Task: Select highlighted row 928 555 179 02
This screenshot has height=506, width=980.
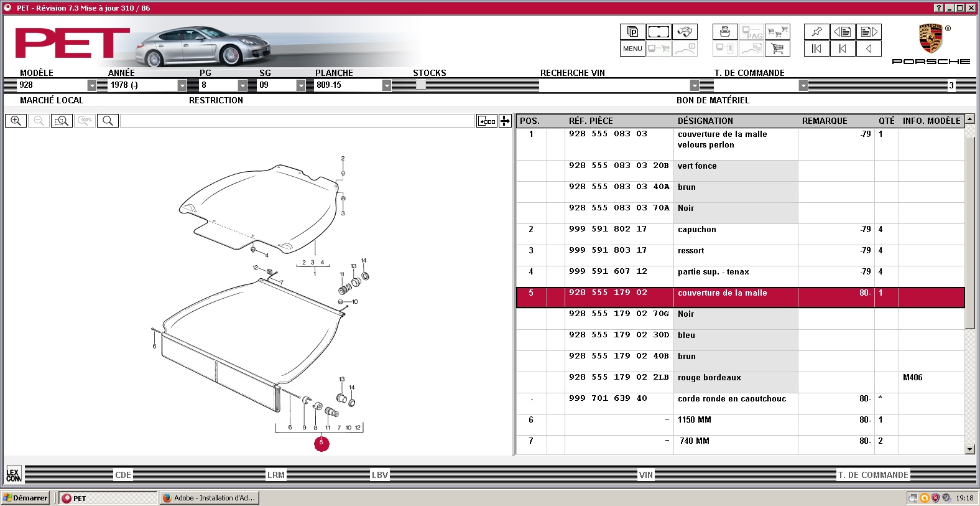Action: point(740,298)
